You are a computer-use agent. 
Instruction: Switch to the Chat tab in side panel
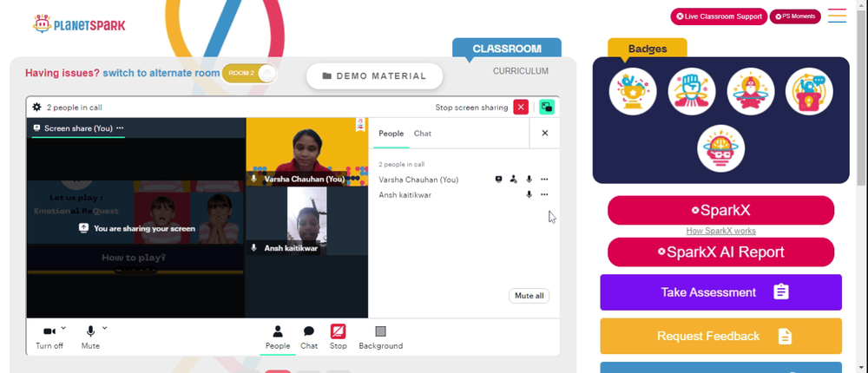423,134
